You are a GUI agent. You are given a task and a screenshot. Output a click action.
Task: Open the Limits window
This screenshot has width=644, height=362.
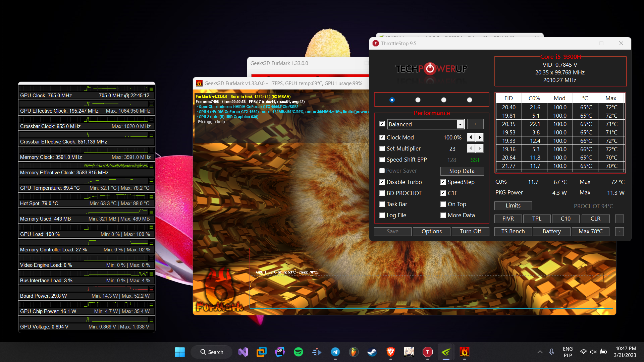click(513, 205)
